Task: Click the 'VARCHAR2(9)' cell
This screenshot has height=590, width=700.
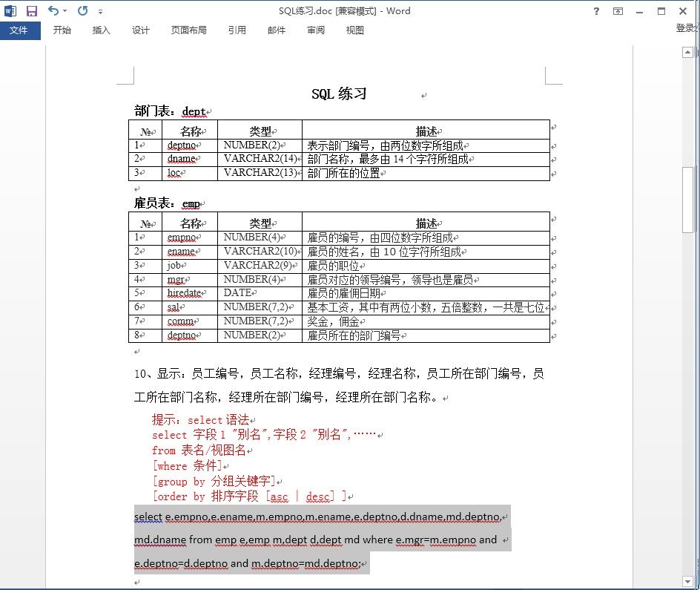Action: pos(260,266)
